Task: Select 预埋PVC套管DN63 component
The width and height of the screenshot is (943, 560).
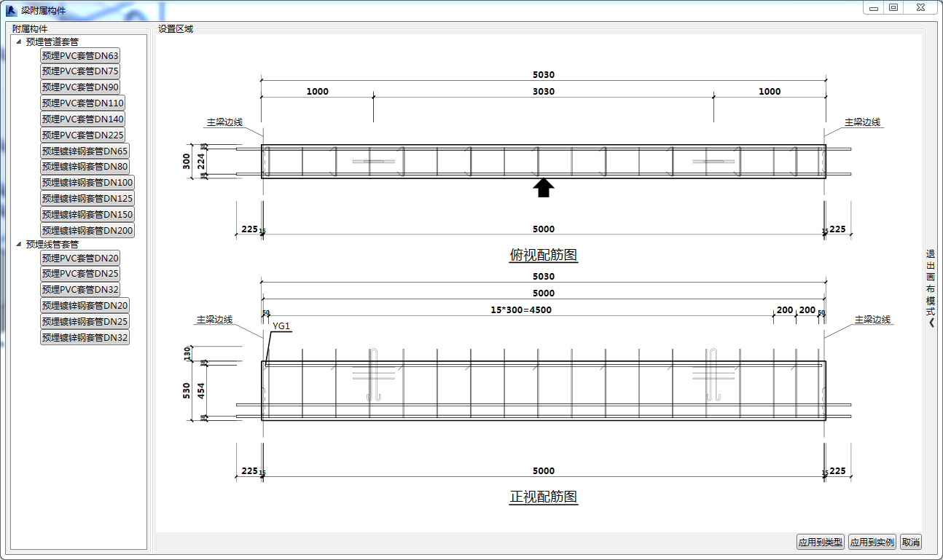Action: point(80,55)
